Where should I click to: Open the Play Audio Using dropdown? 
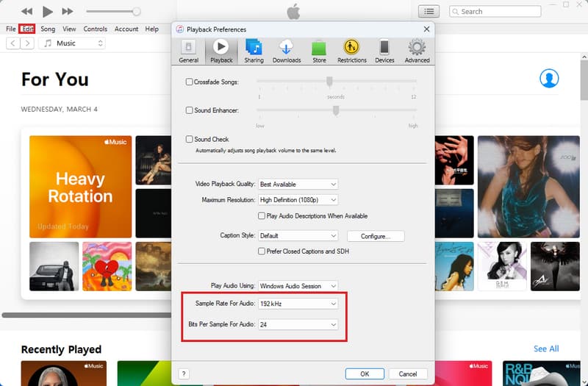[298, 286]
